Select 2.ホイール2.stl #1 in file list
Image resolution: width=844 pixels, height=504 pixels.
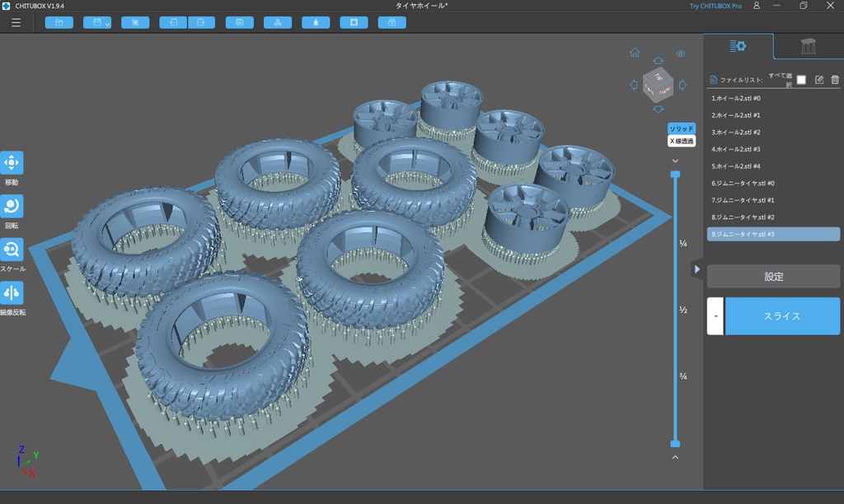773,115
